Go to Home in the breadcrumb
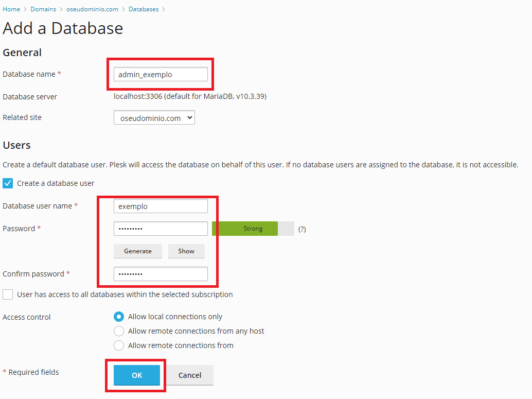The height and width of the screenshot is (399, 532). click(11, 9)
